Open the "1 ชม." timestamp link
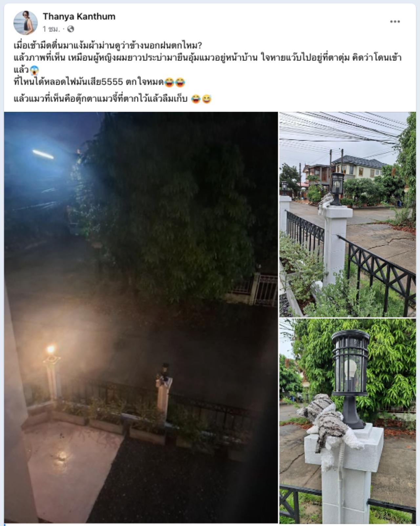The image size is (420, 526). click(52, 29)
